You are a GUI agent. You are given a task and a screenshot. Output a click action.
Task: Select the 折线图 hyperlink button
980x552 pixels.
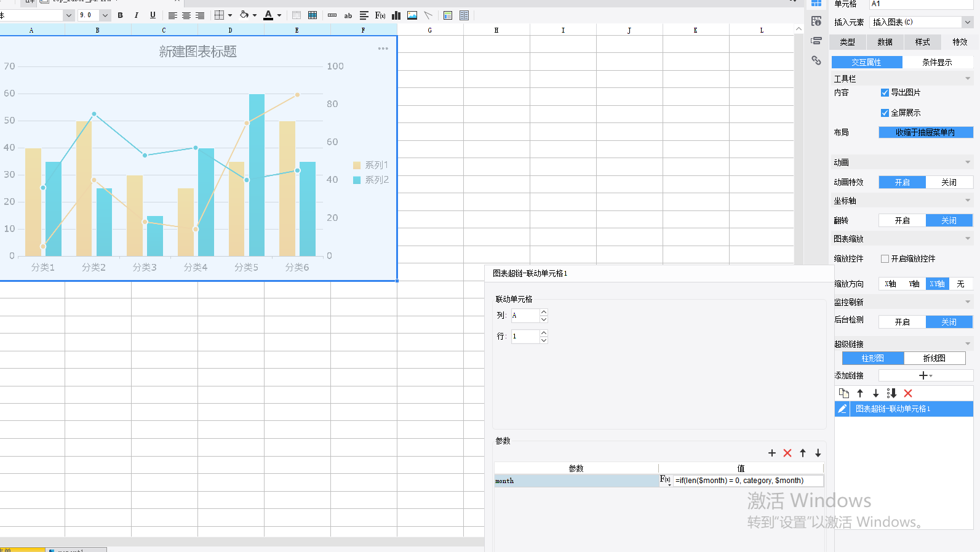934,358
